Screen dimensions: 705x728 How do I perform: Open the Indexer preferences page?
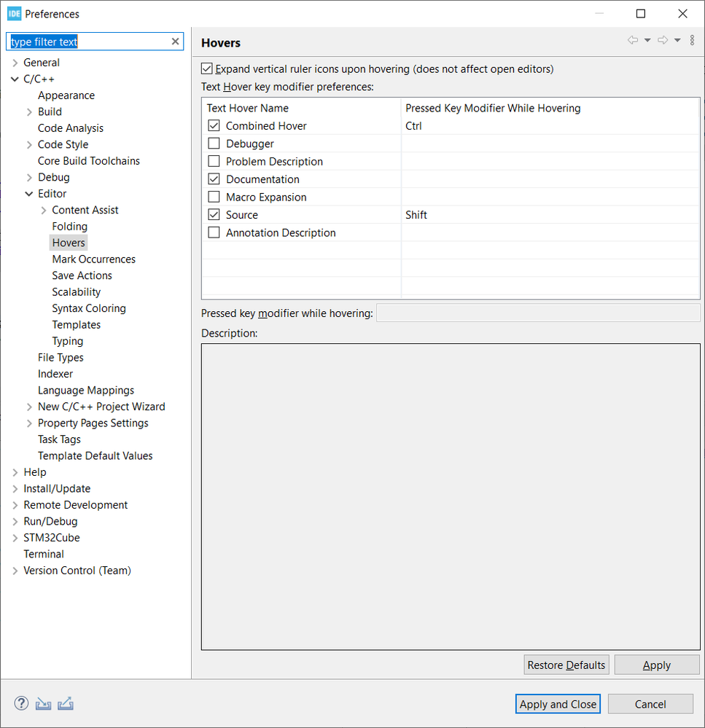pyautogui.click(x=55, y=374)
